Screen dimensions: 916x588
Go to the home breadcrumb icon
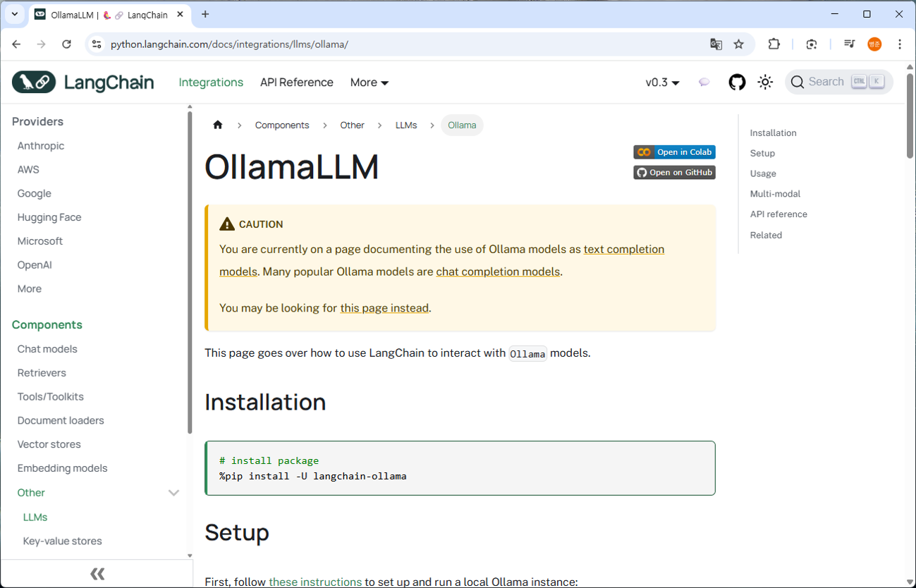(x=217, y=125)
